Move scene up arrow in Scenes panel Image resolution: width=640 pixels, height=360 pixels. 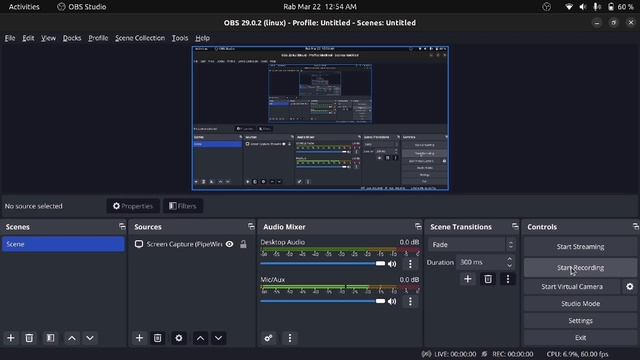(72, 338)
